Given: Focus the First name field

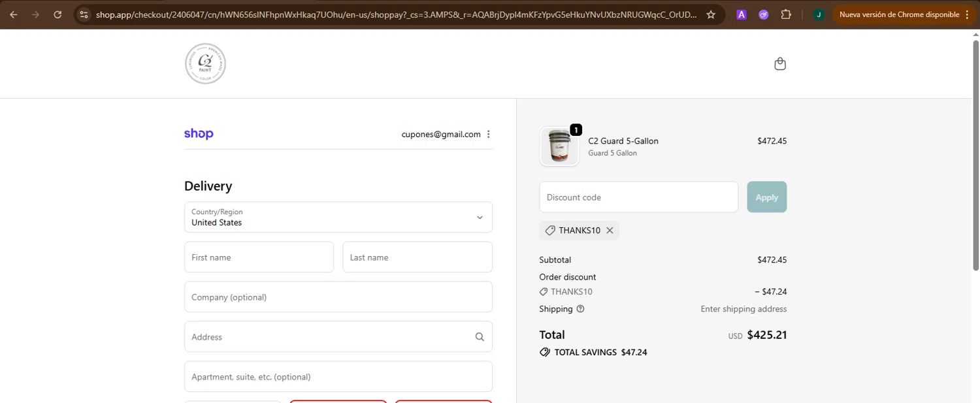Looking at the screenshot, I should [x=259, y=257].
